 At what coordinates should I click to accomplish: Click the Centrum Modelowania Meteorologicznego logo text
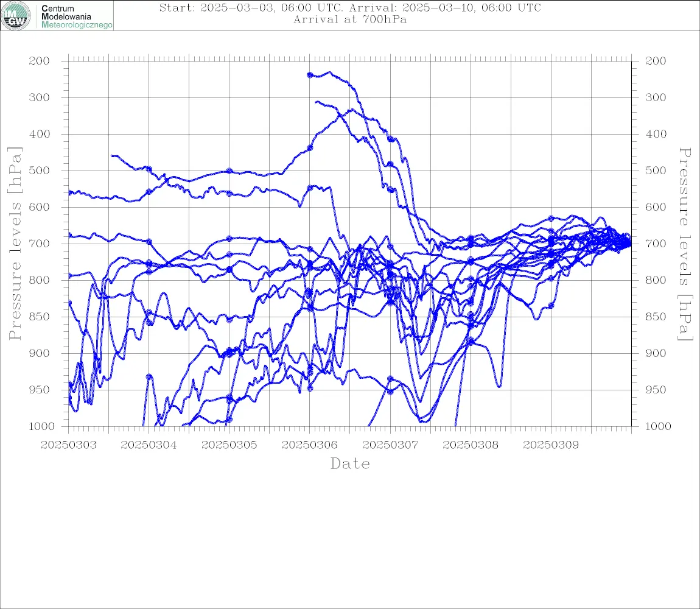(77, 16)
